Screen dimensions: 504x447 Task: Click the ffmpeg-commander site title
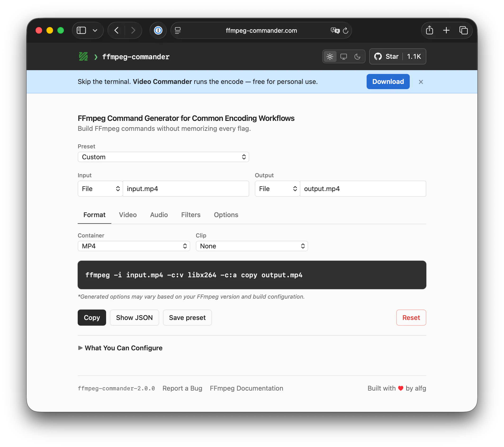(136, 57)
